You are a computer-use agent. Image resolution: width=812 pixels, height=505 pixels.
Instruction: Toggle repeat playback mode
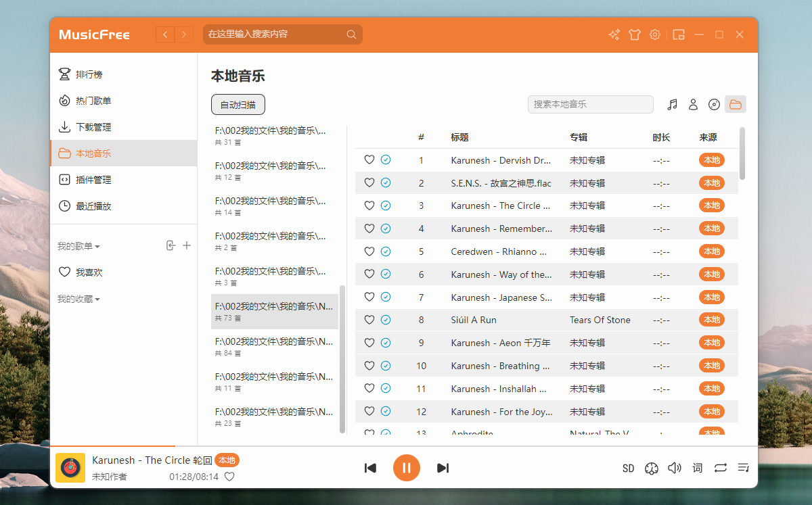[720, 468]
